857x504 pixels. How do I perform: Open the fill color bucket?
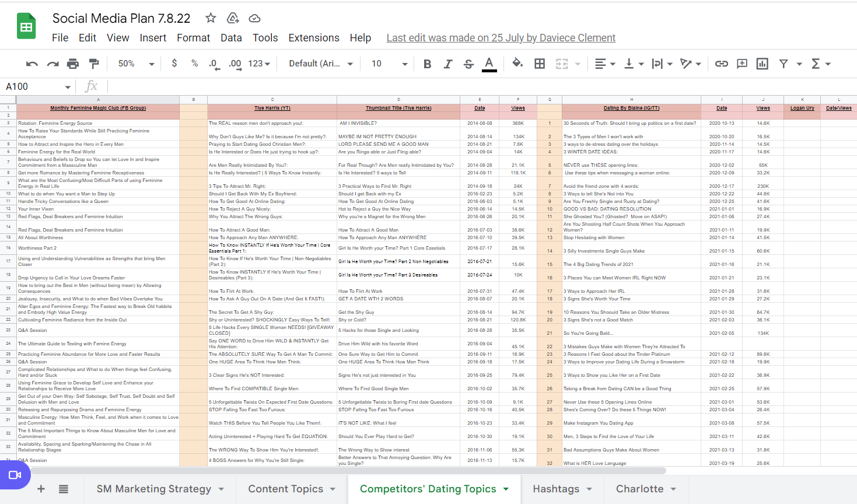click(x=517, y=64)
